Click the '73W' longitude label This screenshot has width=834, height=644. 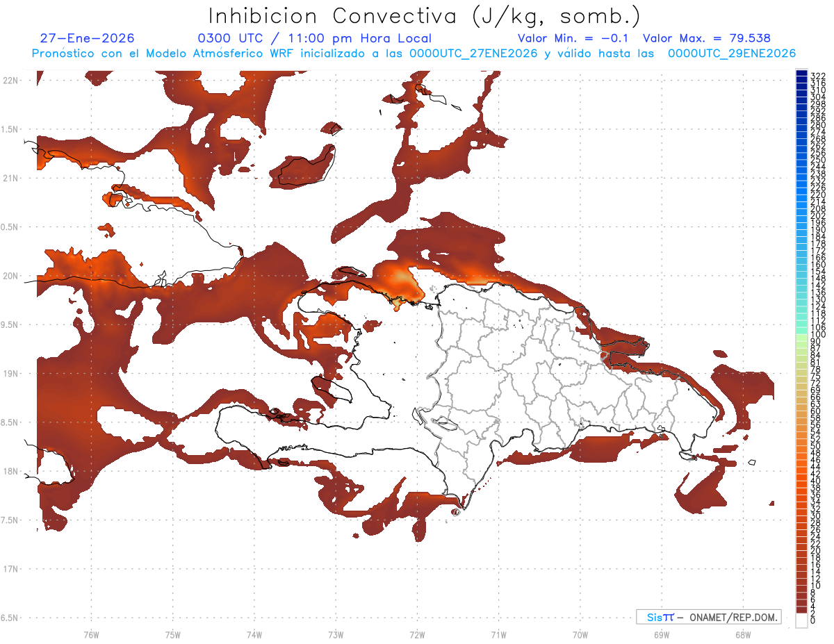[336, 635]
